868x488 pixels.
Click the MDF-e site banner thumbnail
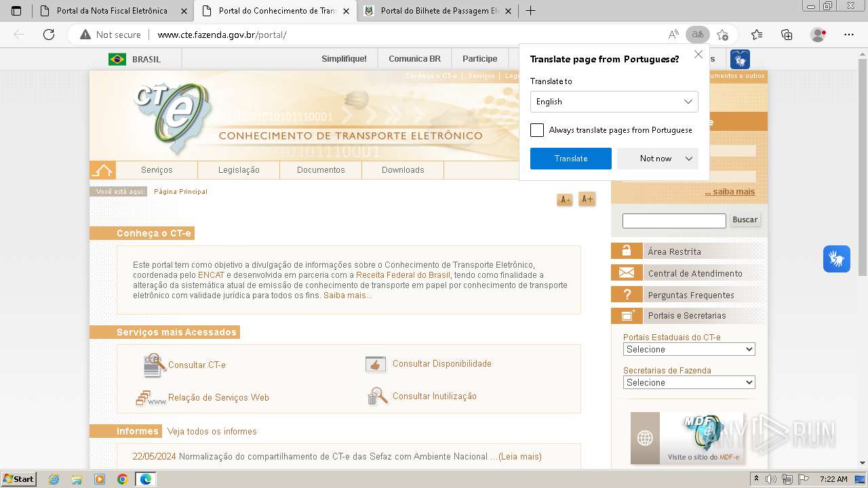click(x=687, y=438)
